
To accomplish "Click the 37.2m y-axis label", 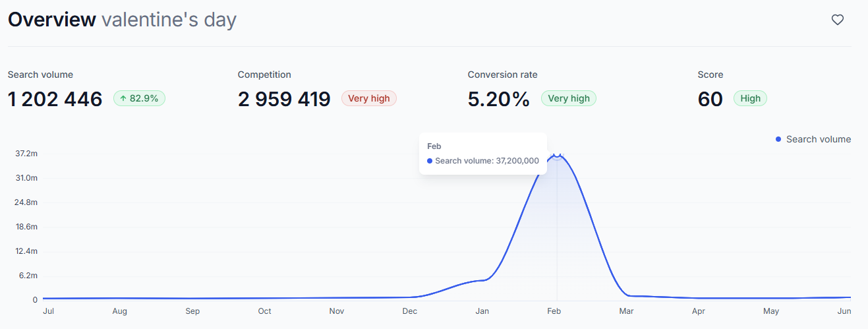I will point(26,154).
